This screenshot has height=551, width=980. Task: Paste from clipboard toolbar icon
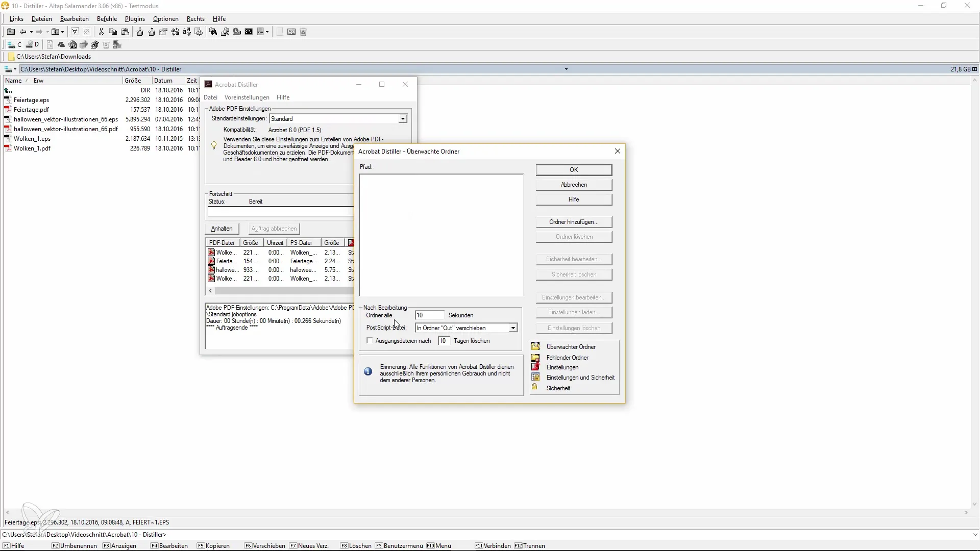[125, 32]
